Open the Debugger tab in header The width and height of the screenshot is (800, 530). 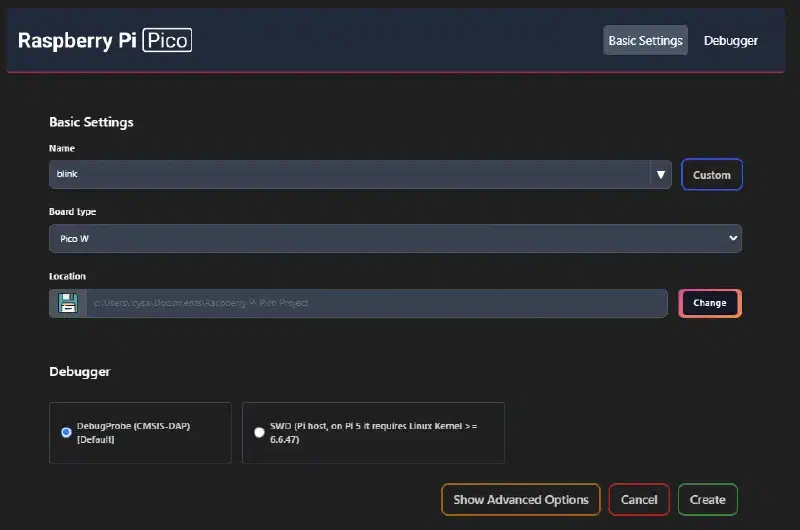point(731,40)
